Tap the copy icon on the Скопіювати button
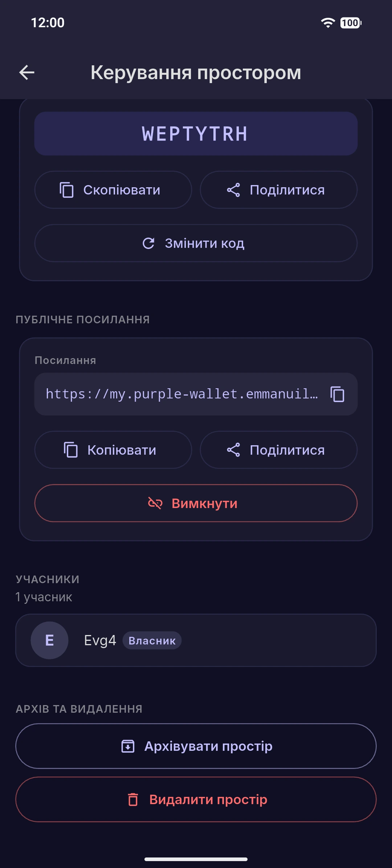The width and height of the screenshot is (392, 868). tap(66, 190)
